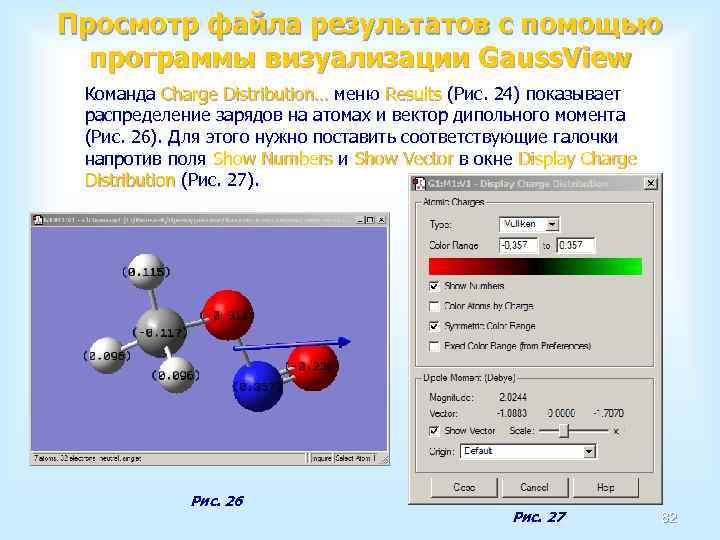Click the red-to-green charge color bar

[535, 266]
